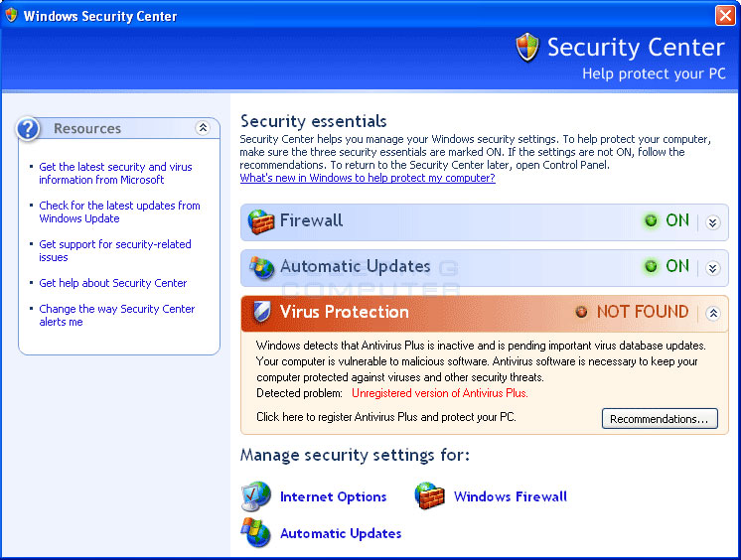Expand the Firewall section chevron
Screen dimensions: 741x560
712,222
